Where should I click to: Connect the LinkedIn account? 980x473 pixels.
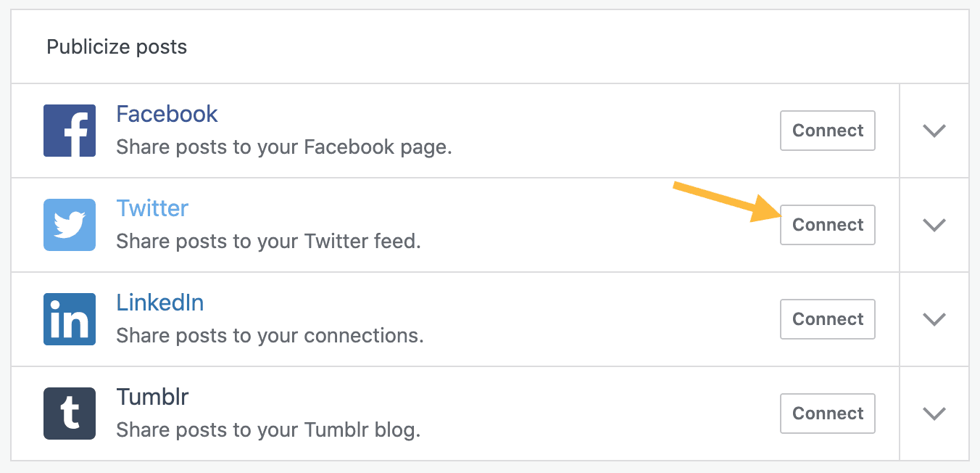pos(827,319)
